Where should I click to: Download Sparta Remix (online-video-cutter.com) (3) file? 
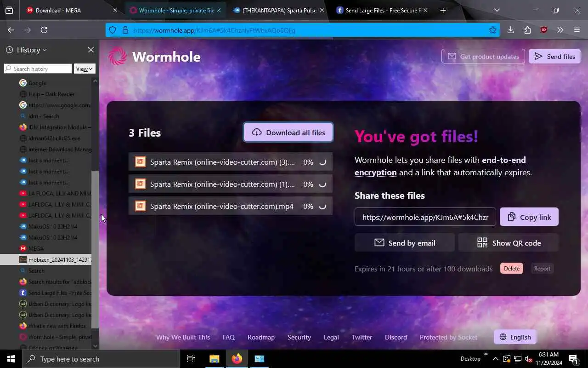tap(231, 162)
